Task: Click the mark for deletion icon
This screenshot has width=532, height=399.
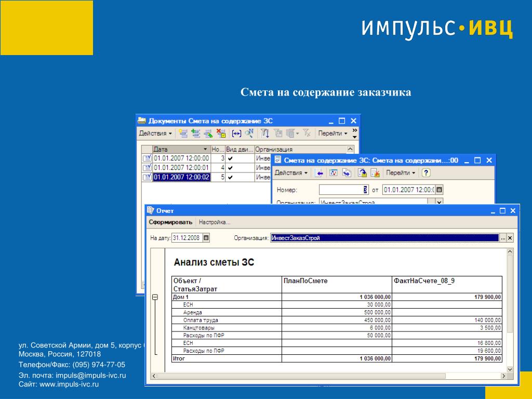Action: pos(221,134)
